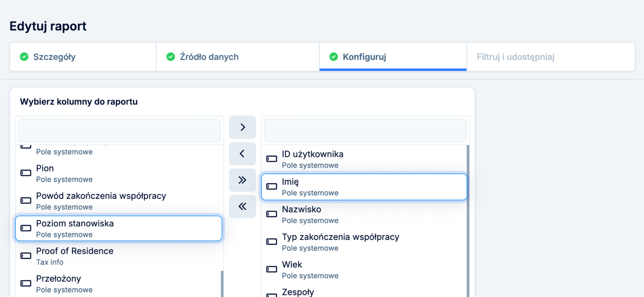Click the field icon beside Pion
The height and width of the screenshot is (297, 644).
point(26,173)
